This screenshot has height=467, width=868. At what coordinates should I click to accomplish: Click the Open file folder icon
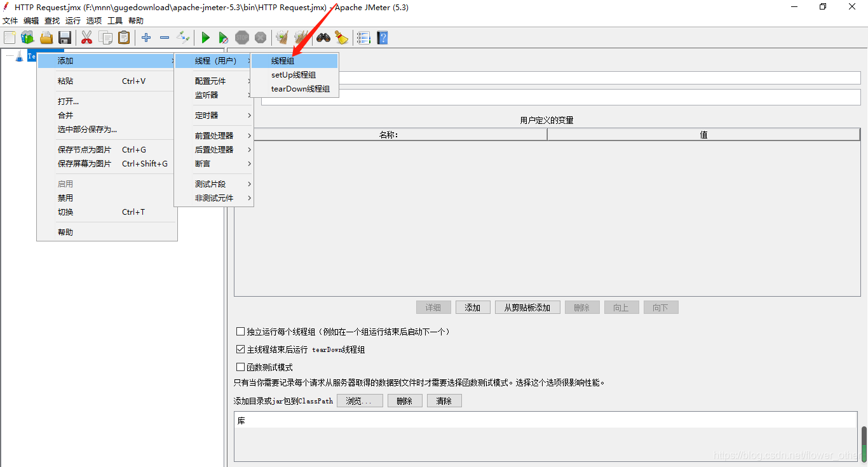46,37
